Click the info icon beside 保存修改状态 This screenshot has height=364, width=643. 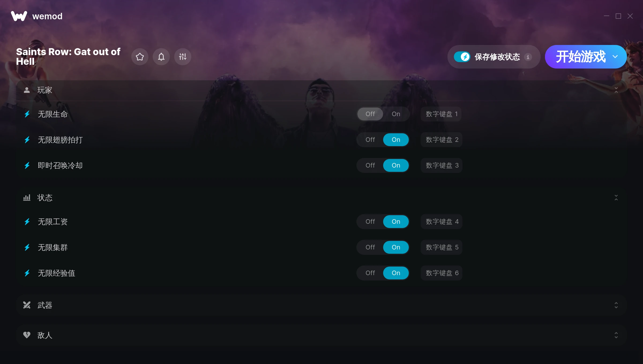click(528, 57)
